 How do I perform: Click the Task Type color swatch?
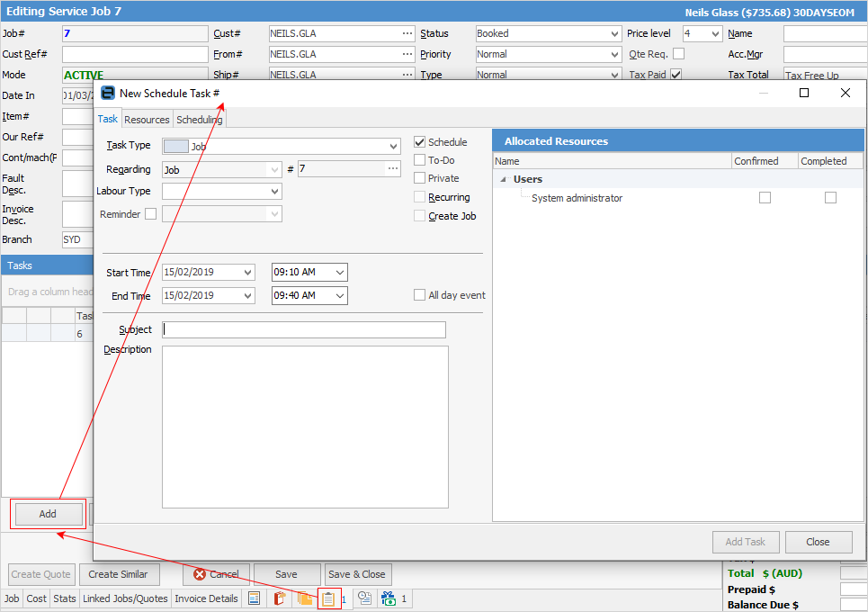point(175,146)
